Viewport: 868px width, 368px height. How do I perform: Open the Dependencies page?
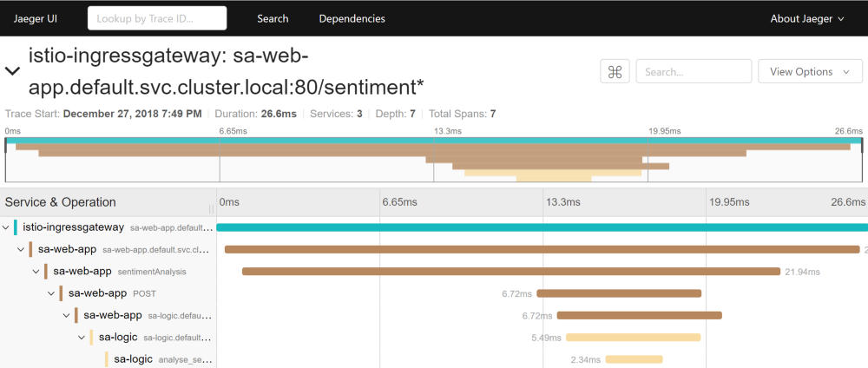tap(352, 18)
